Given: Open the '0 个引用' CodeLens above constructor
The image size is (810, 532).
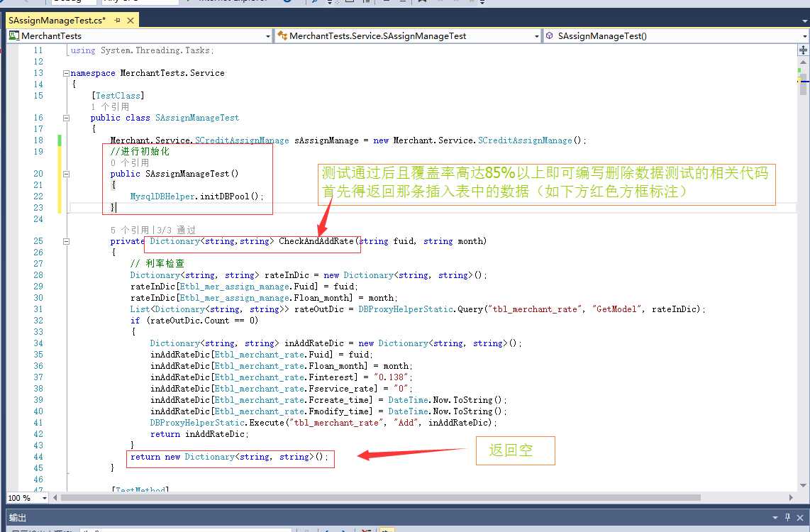Looking at the screenshot, I should pos(130,162).
